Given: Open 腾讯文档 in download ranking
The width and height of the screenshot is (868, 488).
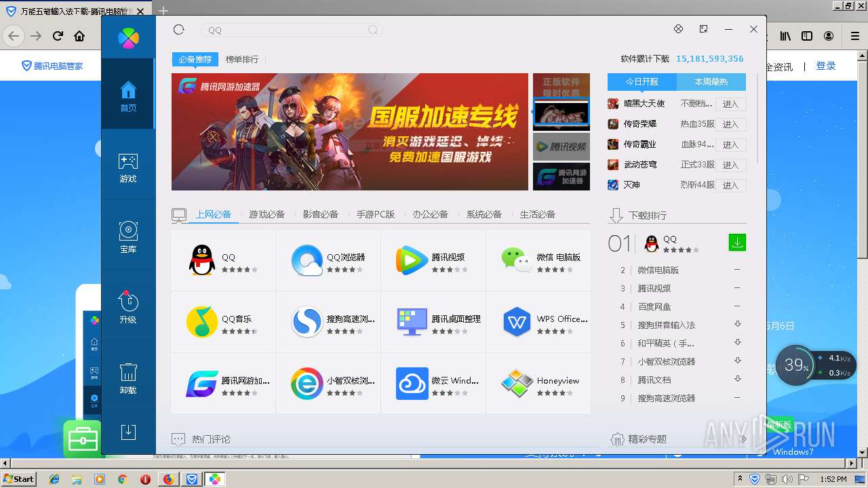Looking at the screenshot, I should (x=654, y=380).
